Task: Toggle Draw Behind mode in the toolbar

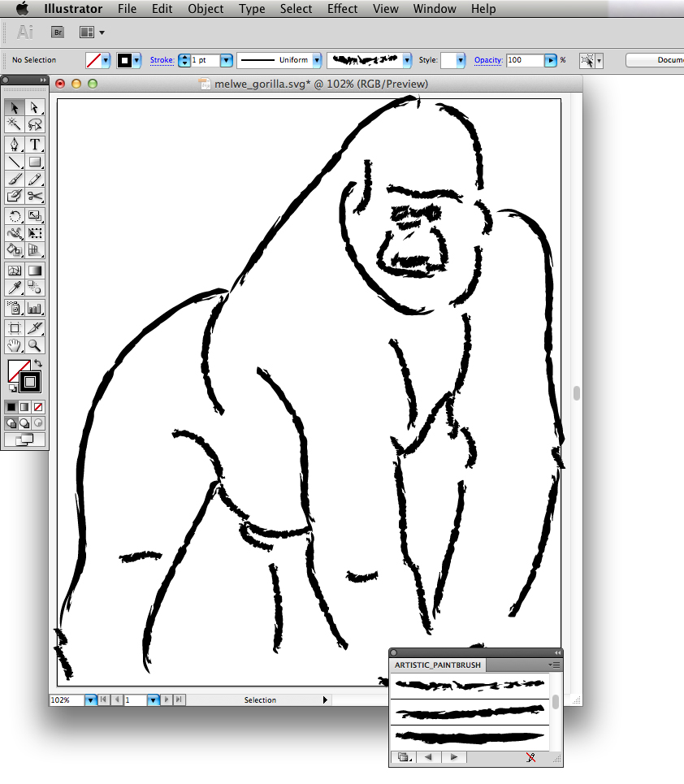Action: click(x=24, y=422)
